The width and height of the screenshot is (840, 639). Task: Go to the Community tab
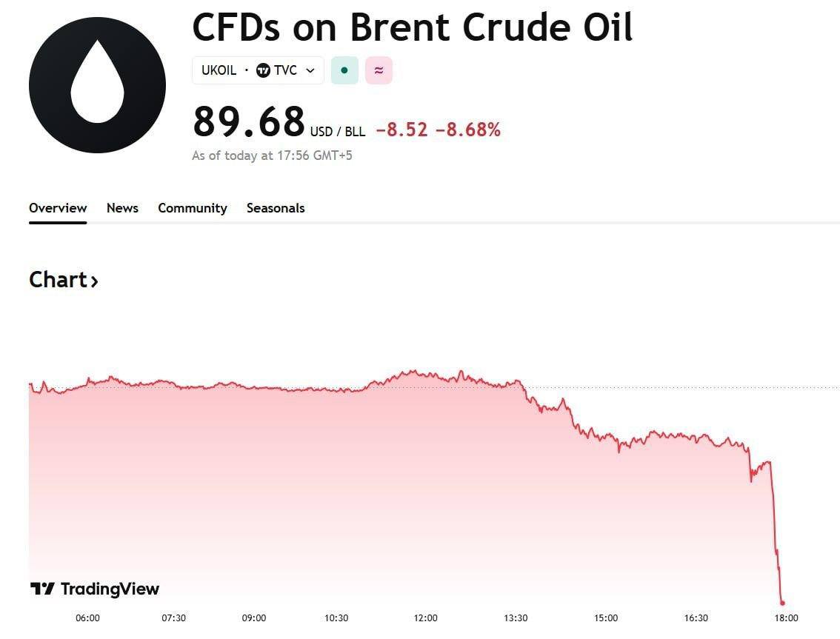[x=192, y=208]
